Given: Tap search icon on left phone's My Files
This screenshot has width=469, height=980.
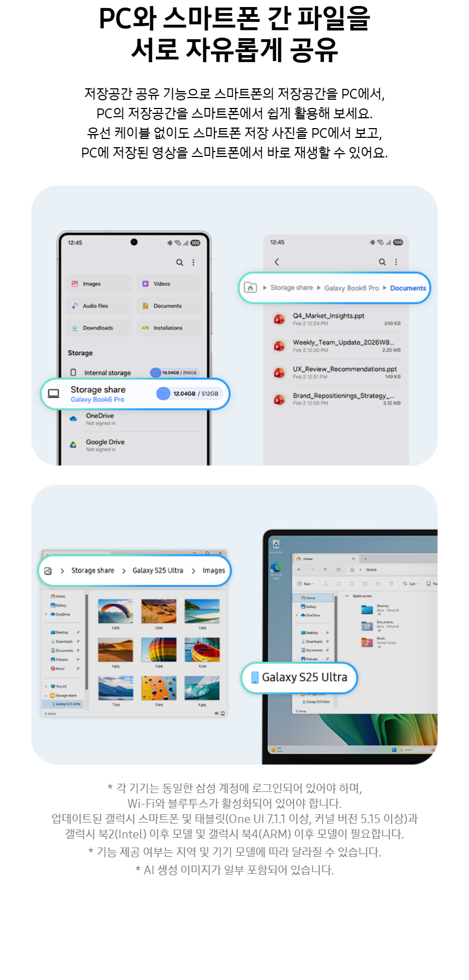Looking at the screenshot, I should [x=179, y=262].
